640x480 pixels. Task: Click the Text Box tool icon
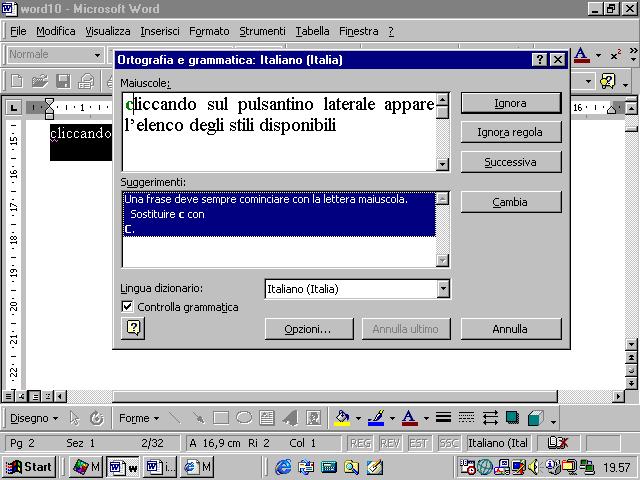coord(267,418)
